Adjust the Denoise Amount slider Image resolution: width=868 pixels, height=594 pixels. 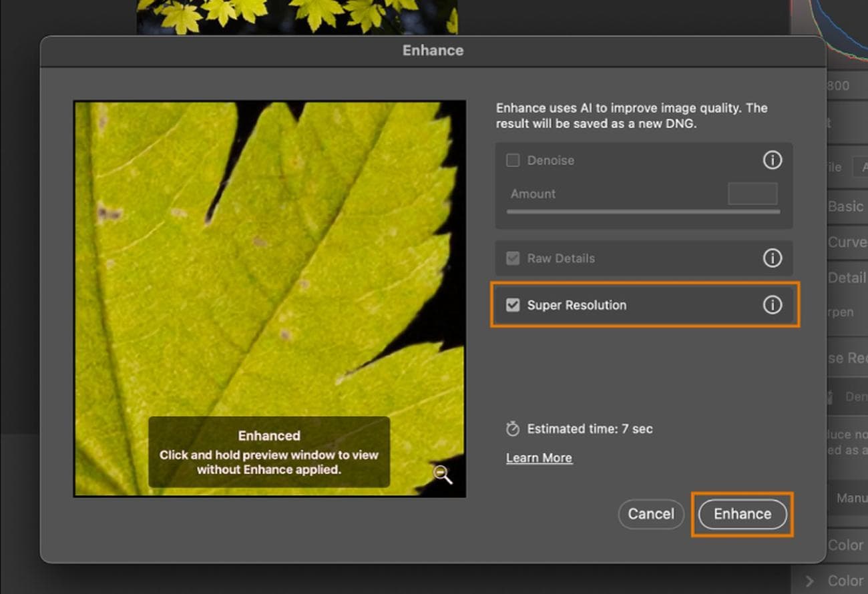[x=642, y=211]
